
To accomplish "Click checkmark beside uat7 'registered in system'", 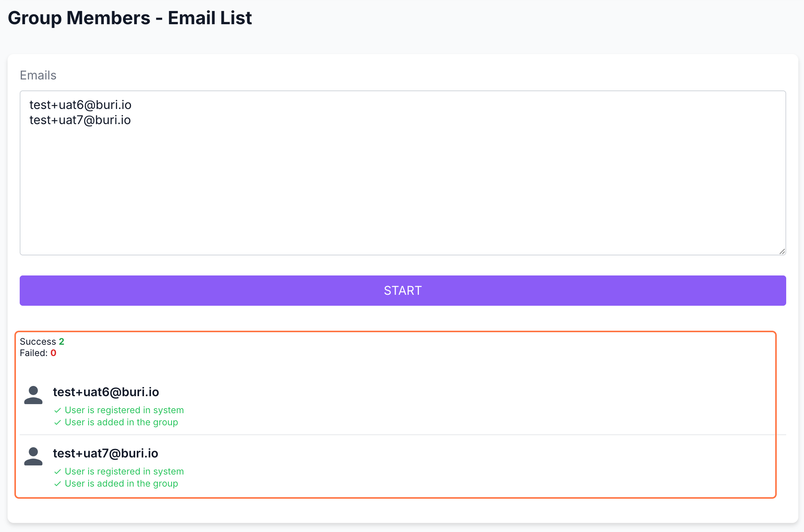I will 58,472.
